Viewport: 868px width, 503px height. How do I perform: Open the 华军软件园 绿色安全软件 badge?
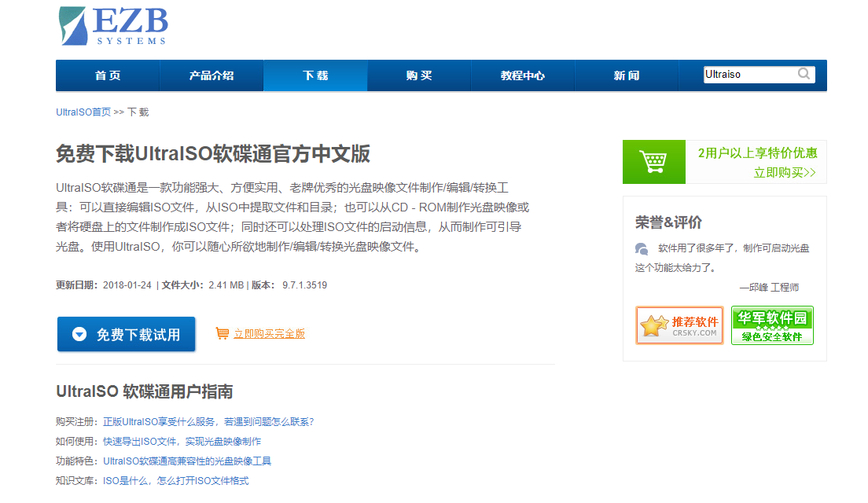pyautogui.click(x=772, y=325)
